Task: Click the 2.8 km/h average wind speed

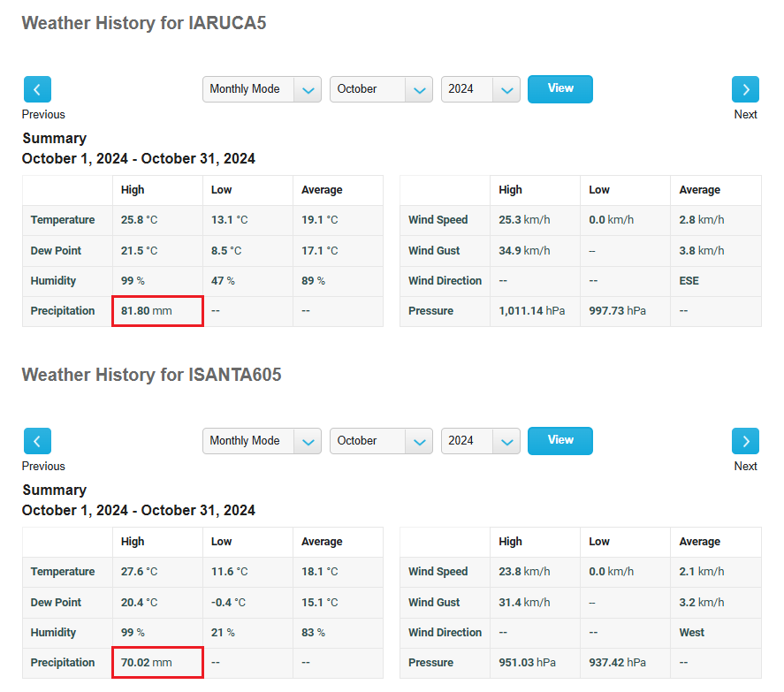Action: [702, 220]
